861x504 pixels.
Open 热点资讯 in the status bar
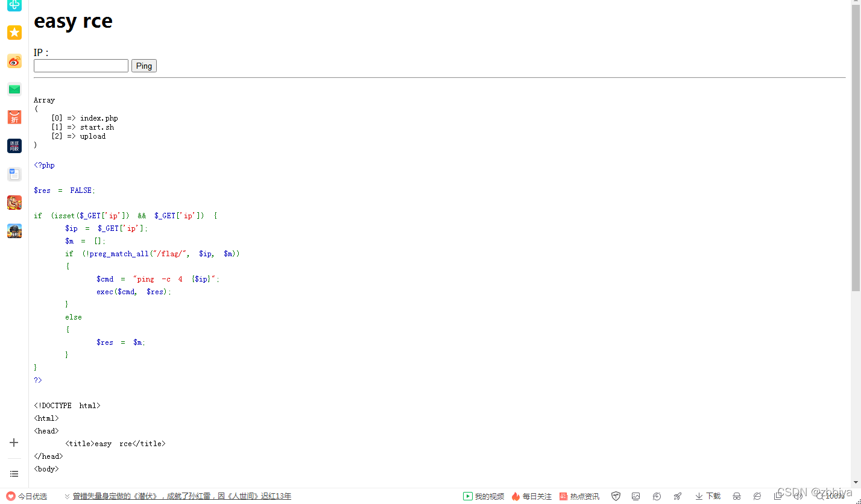[579, 496]
